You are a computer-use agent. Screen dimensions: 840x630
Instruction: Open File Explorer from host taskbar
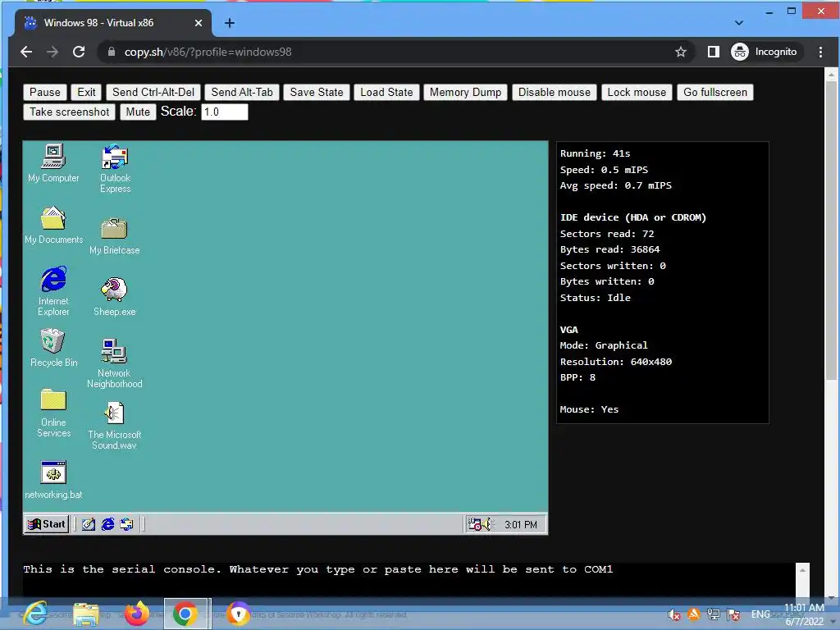tap(85, 614)
